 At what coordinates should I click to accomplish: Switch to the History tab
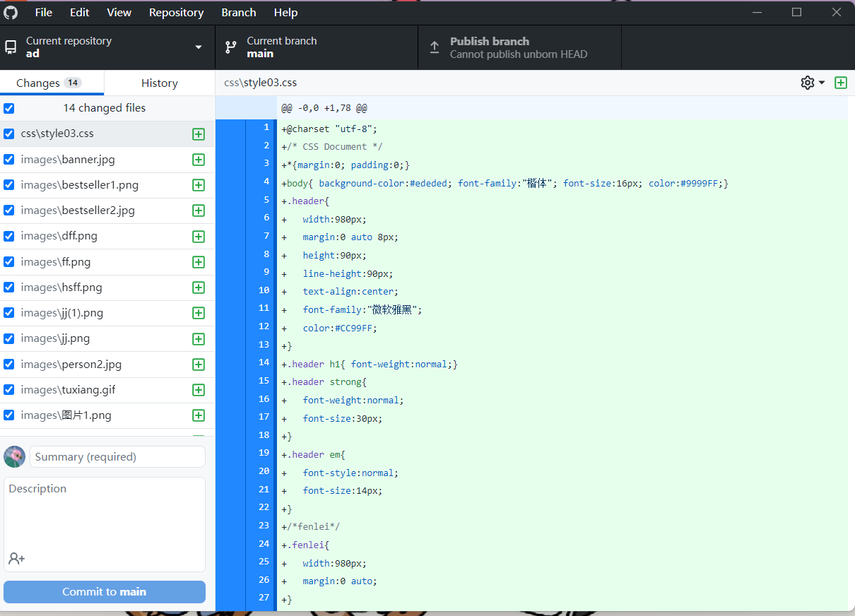point(159,83)
